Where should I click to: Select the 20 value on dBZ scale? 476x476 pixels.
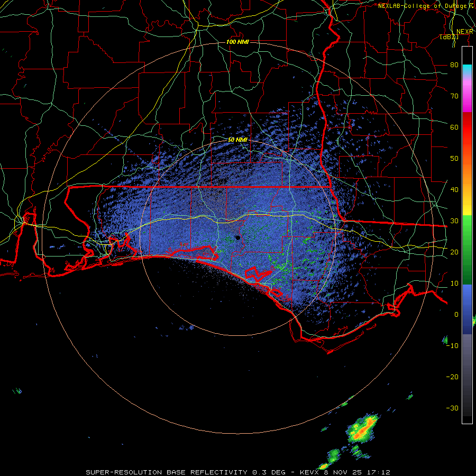(x=454, y=252)
